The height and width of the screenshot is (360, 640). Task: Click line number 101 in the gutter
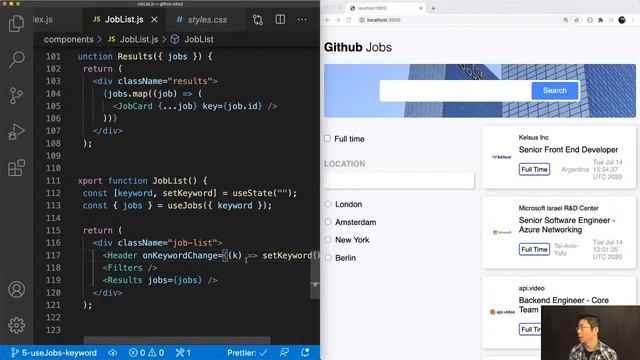pos(53,57)
